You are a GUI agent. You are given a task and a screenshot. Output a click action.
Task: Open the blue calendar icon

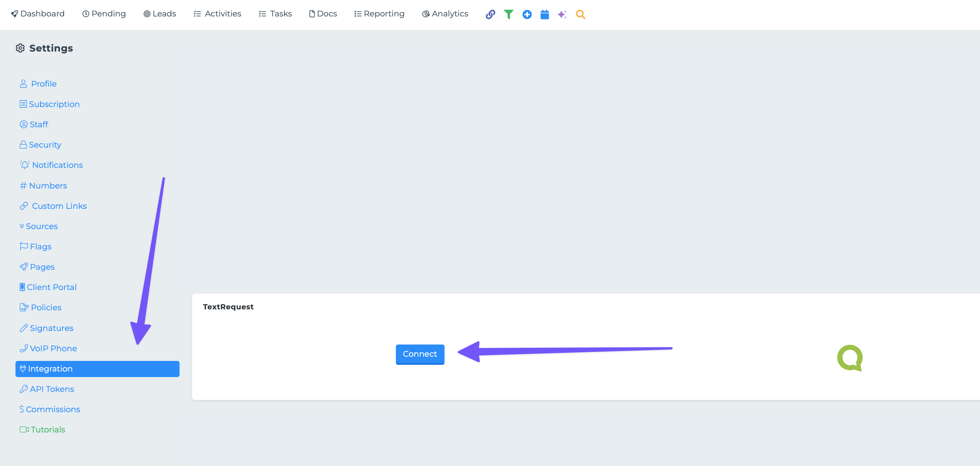545,15
